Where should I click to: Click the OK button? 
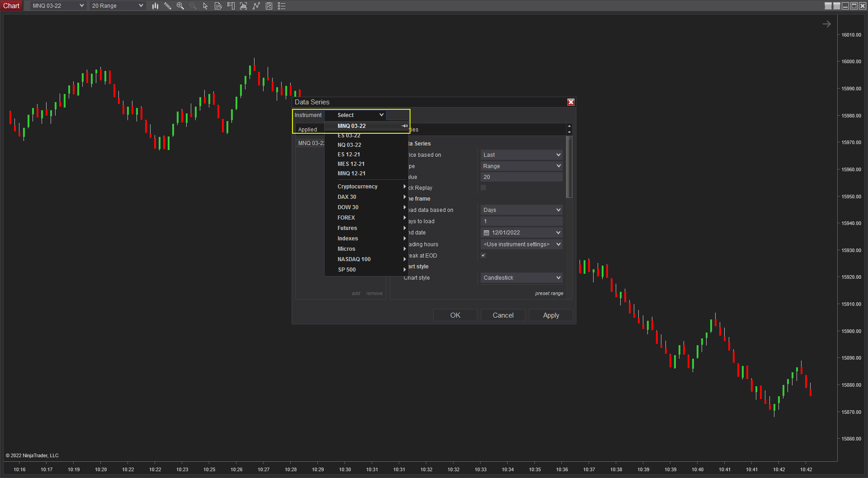click(x=455, y=315)
